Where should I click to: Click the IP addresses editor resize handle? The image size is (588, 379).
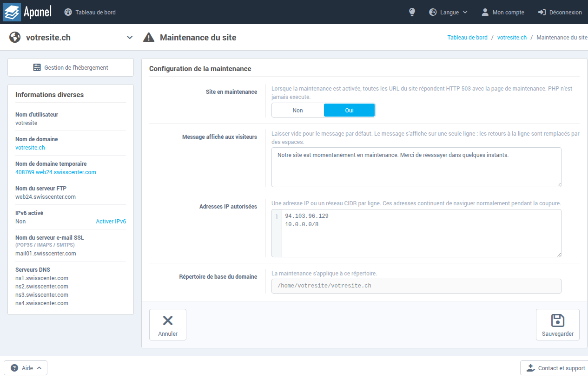pyautogui.click(x=558, y=254)
